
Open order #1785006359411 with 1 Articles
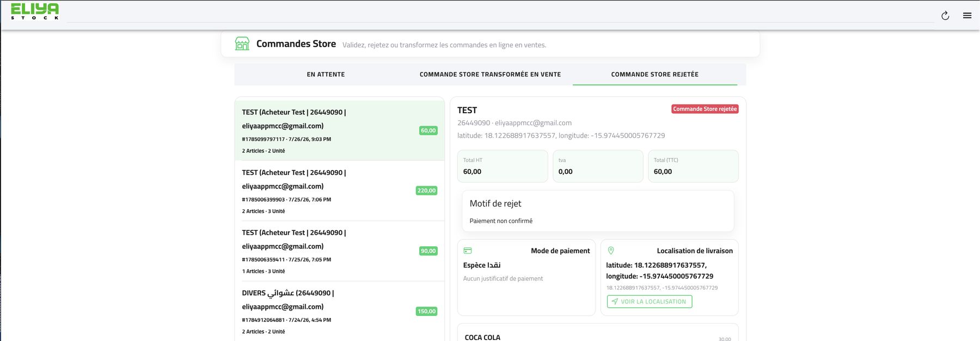coord(340,251)
